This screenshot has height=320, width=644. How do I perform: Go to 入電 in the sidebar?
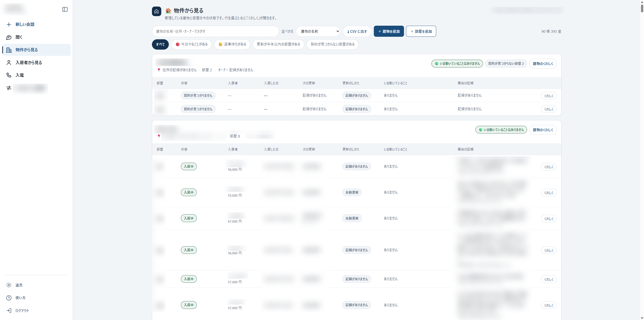pyautogui.click(x=36, y=75)
